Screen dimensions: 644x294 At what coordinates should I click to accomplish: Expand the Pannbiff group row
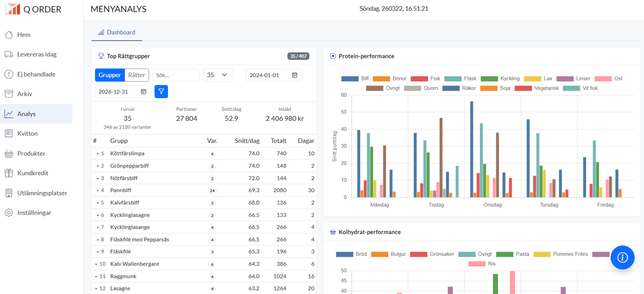click(98, 190)
